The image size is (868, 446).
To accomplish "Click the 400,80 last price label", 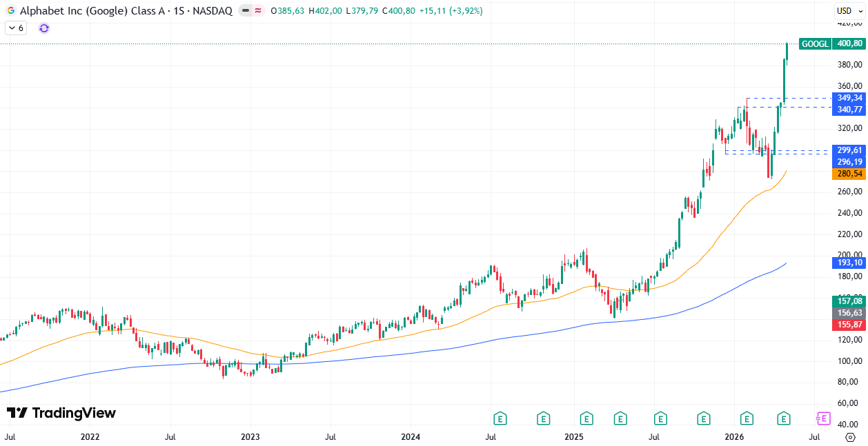I will 849,43.
